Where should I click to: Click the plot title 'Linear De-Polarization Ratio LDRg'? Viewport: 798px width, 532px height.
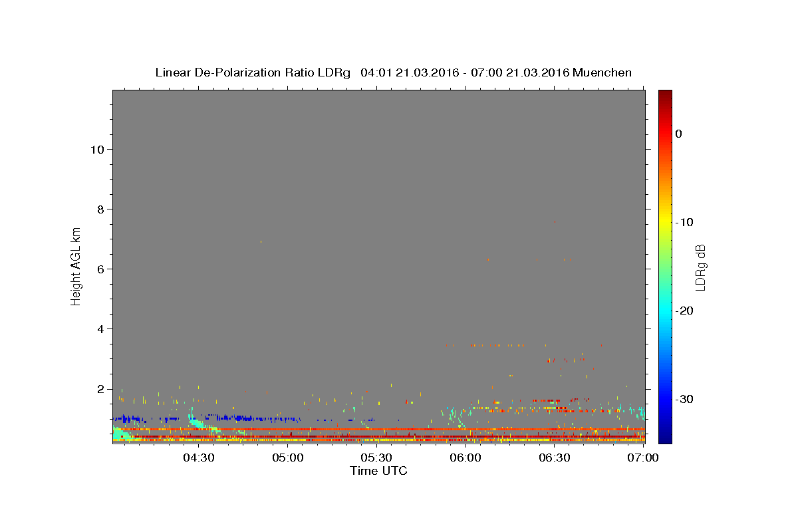click(253, 72)
